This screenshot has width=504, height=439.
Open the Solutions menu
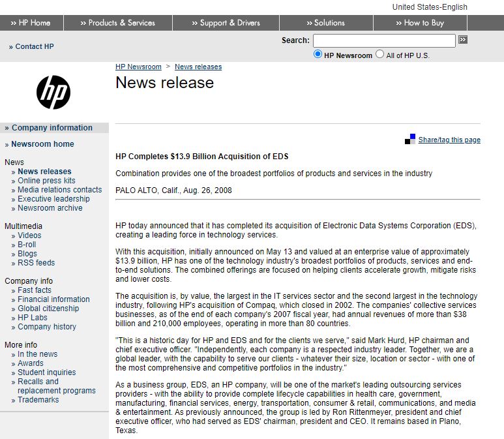(x=326, y=23)
